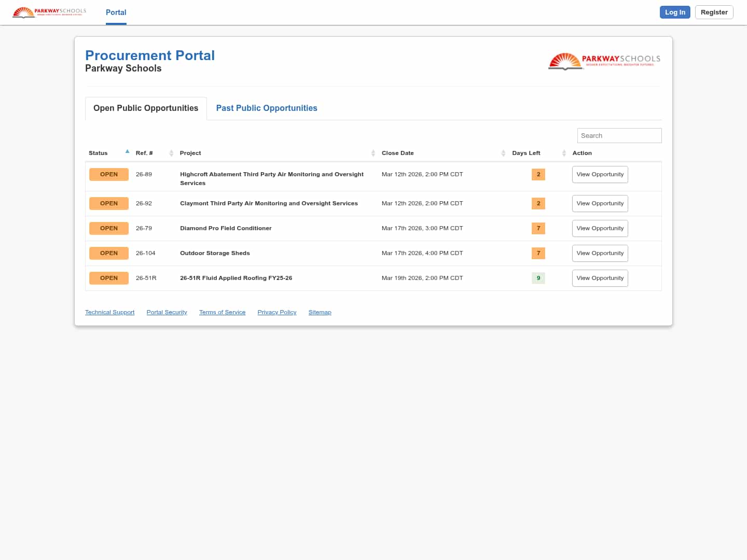Sort table by Status column arrow

pos(127,152)
